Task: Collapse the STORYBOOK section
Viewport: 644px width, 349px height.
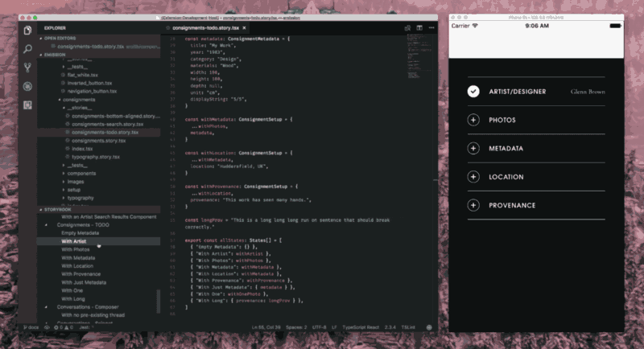Action: point(41,210)
